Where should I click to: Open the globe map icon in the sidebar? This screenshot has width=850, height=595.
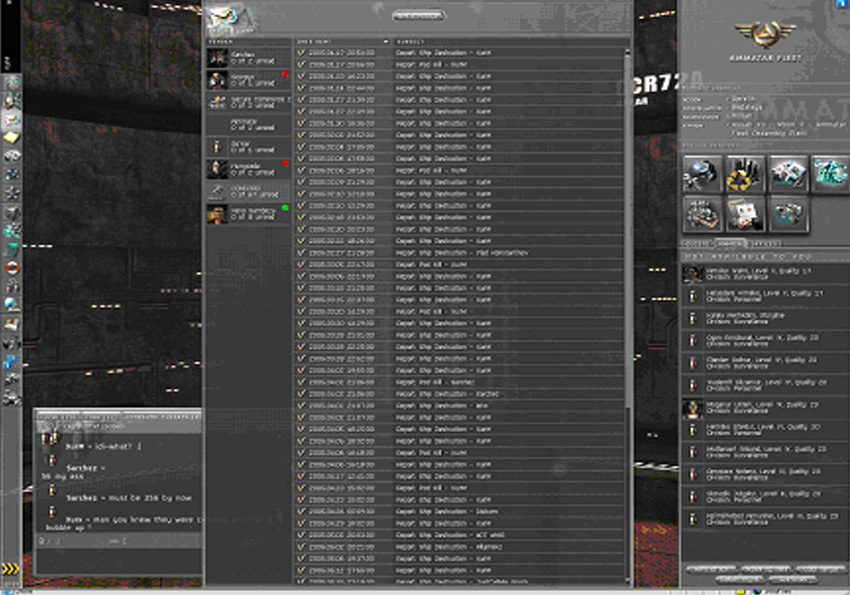11,304
